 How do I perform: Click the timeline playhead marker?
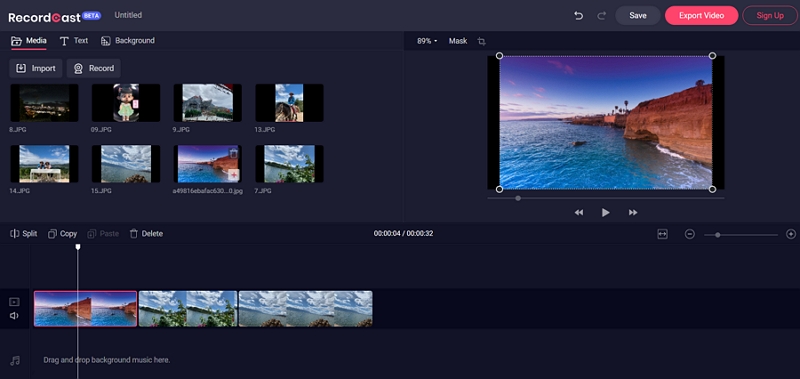click(78, 247)
